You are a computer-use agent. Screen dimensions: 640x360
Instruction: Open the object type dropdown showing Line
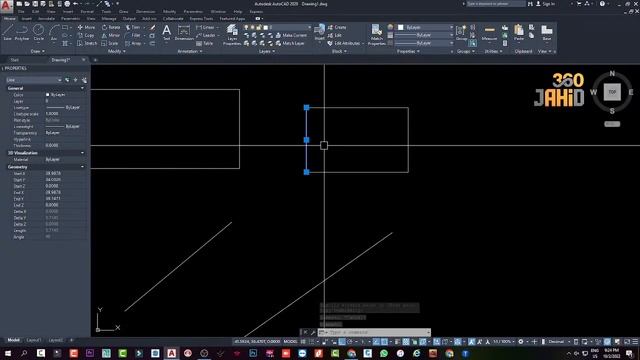pyautogui.click(x=33, y=80)
